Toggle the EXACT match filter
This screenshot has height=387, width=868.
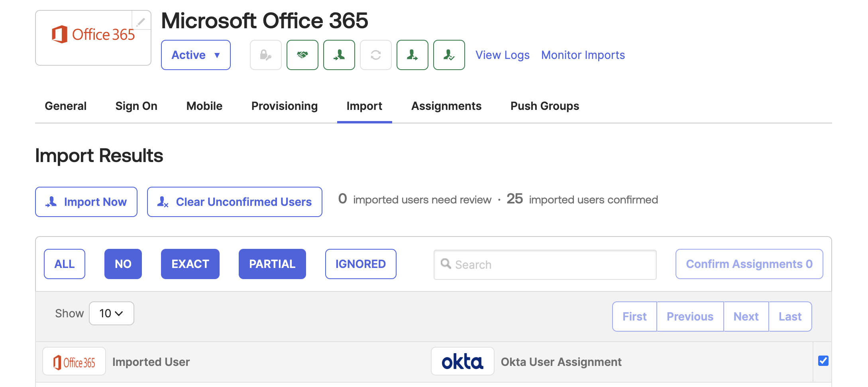[x=190, y=264]
